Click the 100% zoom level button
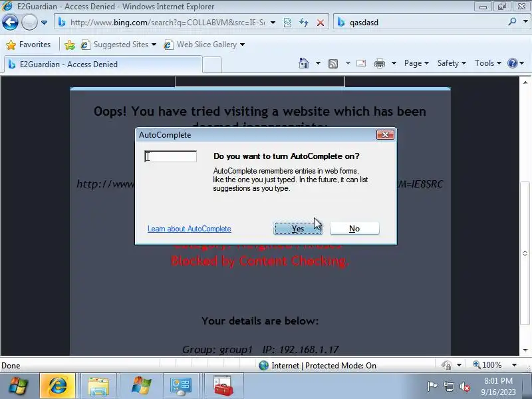 487,365
